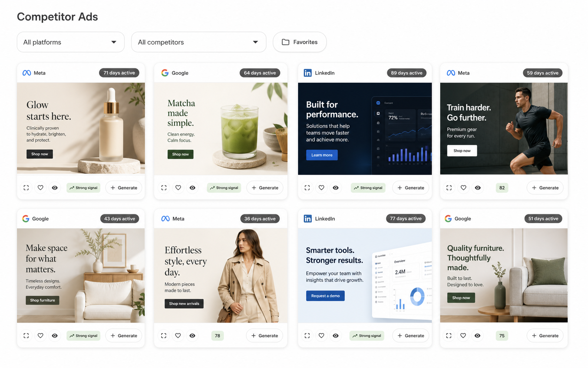Screen dimensions: 588x368
Task: Hide the Built for performance ad
Action: [336, 188]
